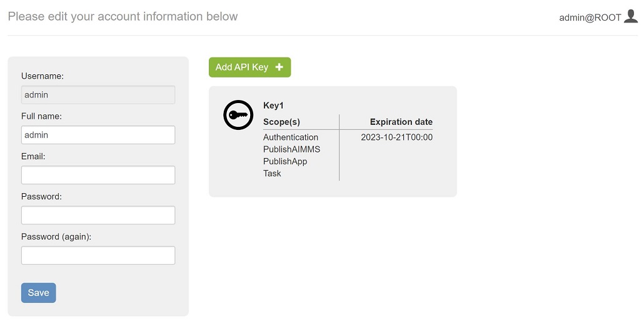The image size is (644, 328).
Task: Click the user profile icon beside admin@ROOT
Action: [x=630, y=16]
